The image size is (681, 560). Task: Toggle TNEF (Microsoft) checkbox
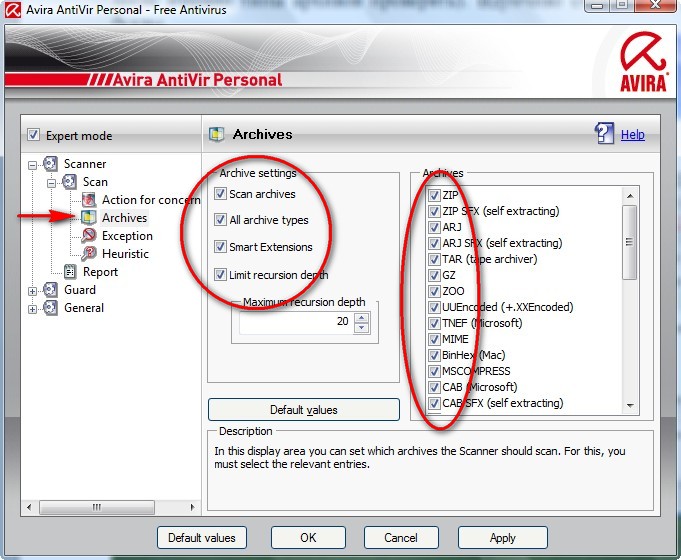[434, 323]
